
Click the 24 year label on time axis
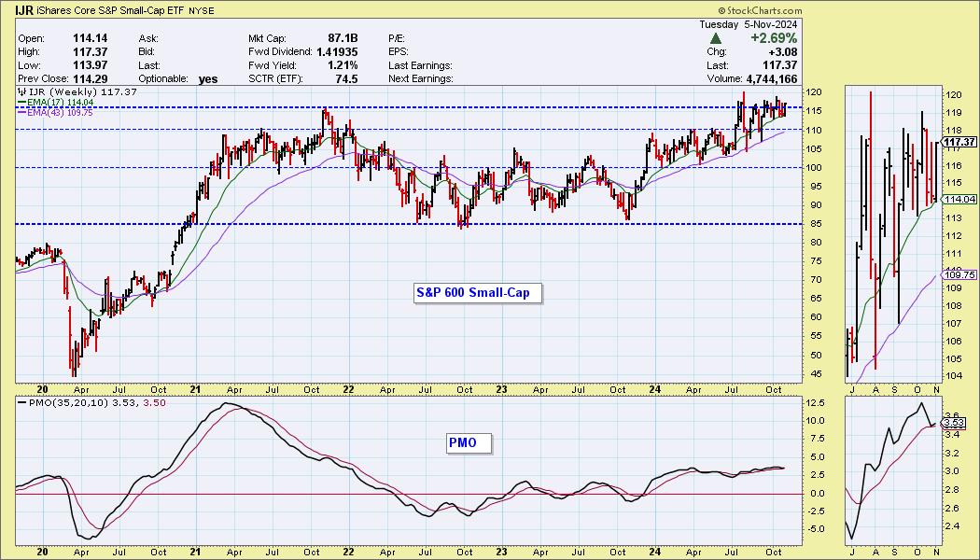coord(655,389)
